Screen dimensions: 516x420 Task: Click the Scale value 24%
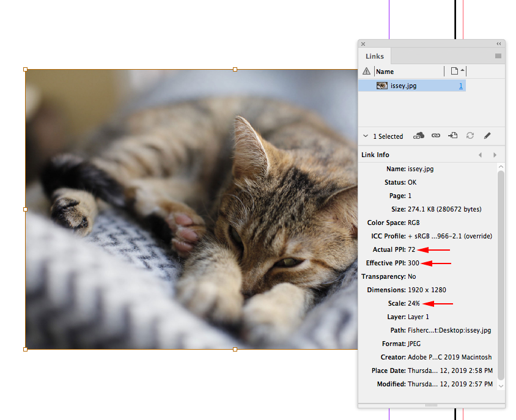point(414,303)
